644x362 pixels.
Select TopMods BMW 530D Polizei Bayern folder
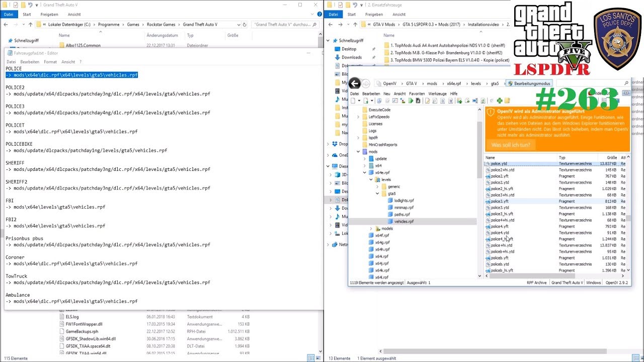pyautogui.click(x=447, y=60)
